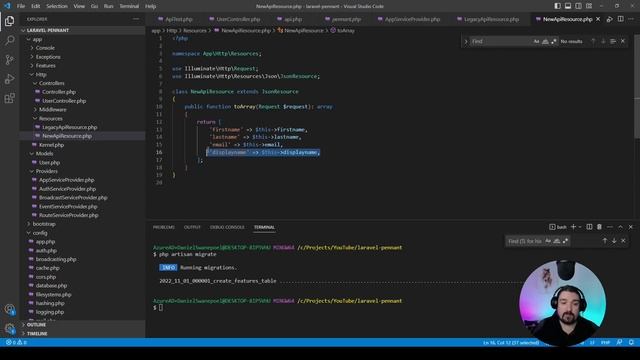Open AppServiceProvider.php in explorer tree
The height and width of the screenshot is (360, 640).
[67, 180]
